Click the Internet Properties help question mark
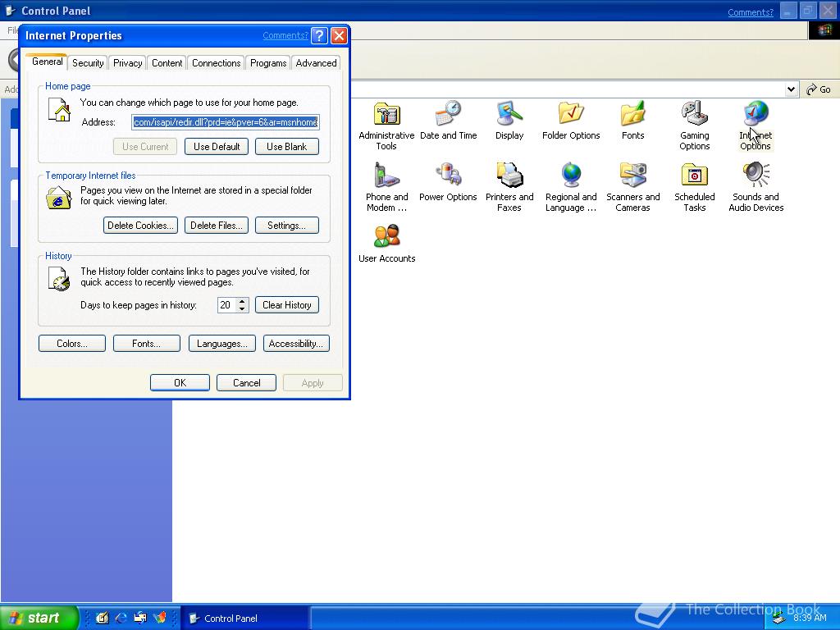Image resolution: width=840 pixels, height=630 pixels. tap(319, 36)
